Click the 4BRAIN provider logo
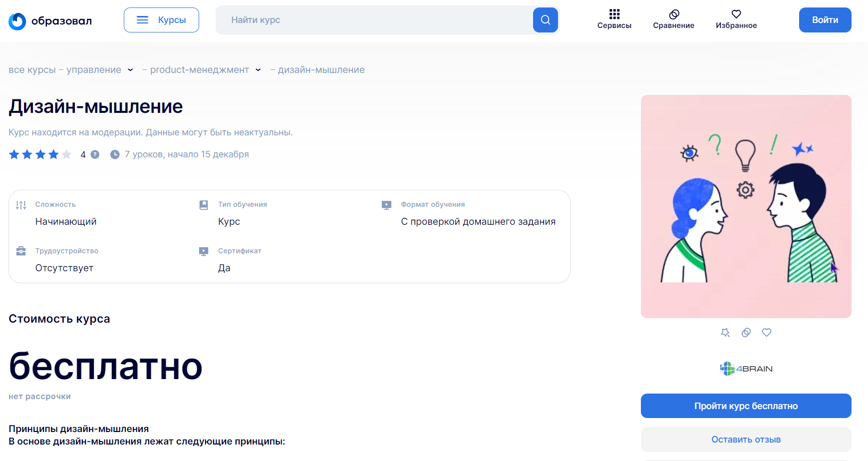The height and width of the screenshot is (461, 868). (746, 369)
